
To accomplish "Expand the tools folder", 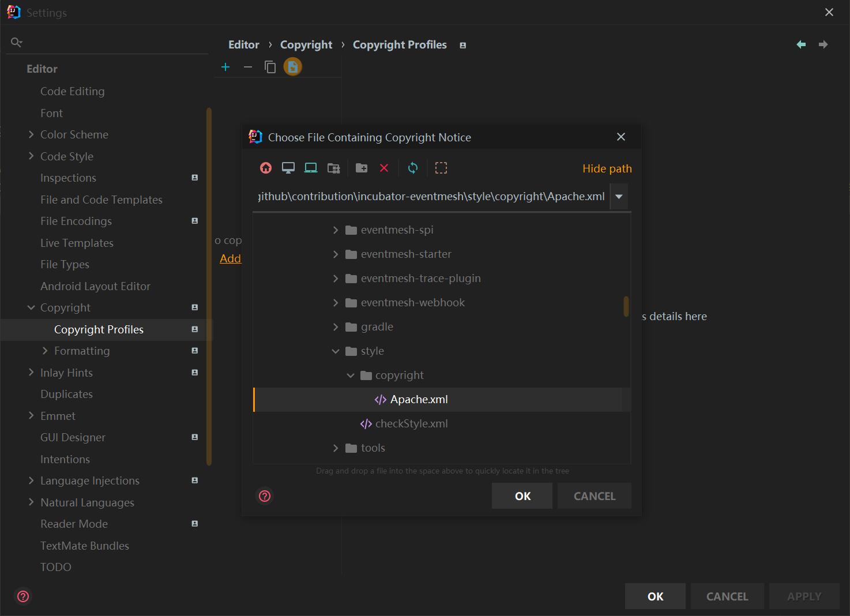I will (x=336, y=448).
